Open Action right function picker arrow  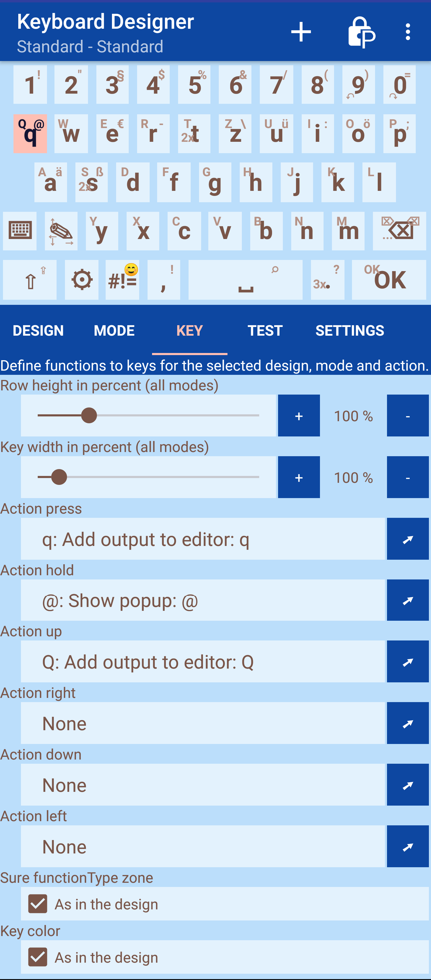[x=407, y=723]
